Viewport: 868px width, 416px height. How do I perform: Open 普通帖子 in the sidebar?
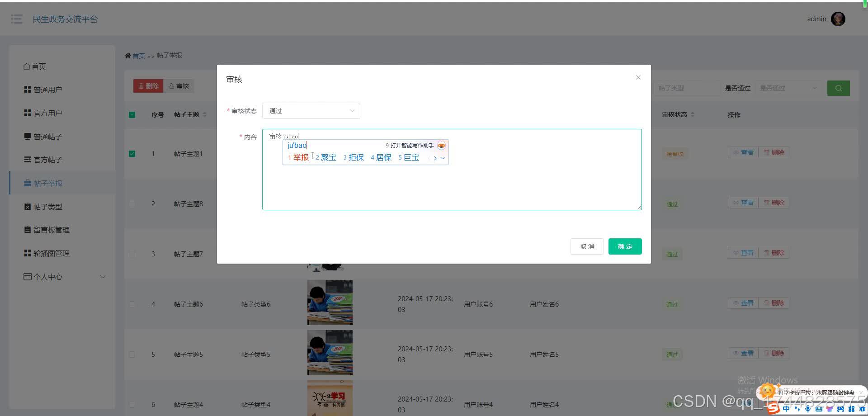click(62, 137)
